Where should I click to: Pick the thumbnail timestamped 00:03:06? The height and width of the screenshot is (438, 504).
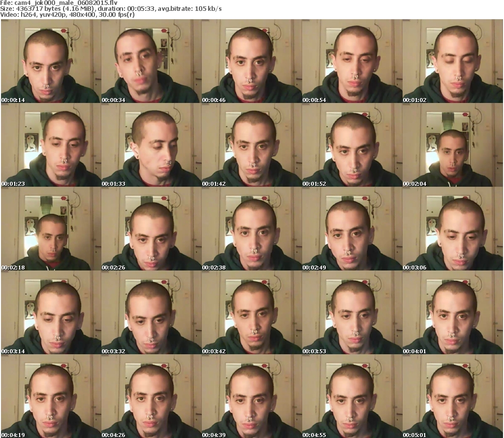pyautogui.click(x=453, y=229)
